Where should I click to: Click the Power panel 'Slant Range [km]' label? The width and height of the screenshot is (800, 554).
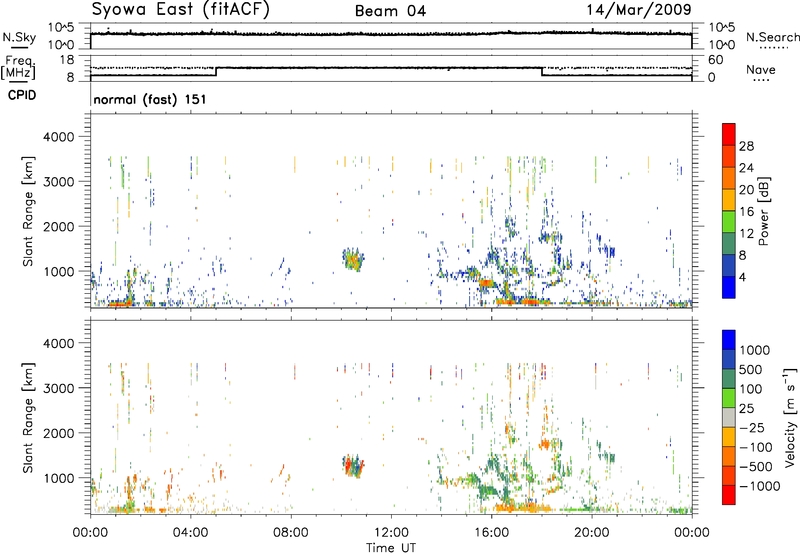pos(28,211)
